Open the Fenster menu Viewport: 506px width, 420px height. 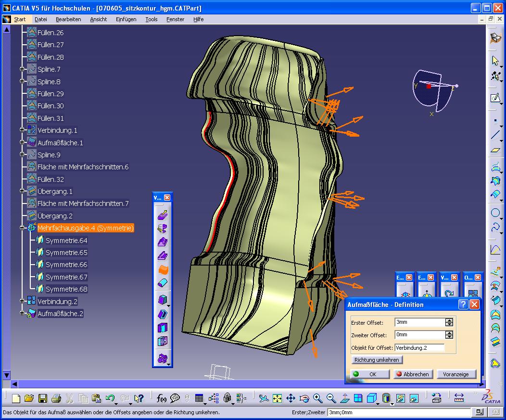coord(175,19)
